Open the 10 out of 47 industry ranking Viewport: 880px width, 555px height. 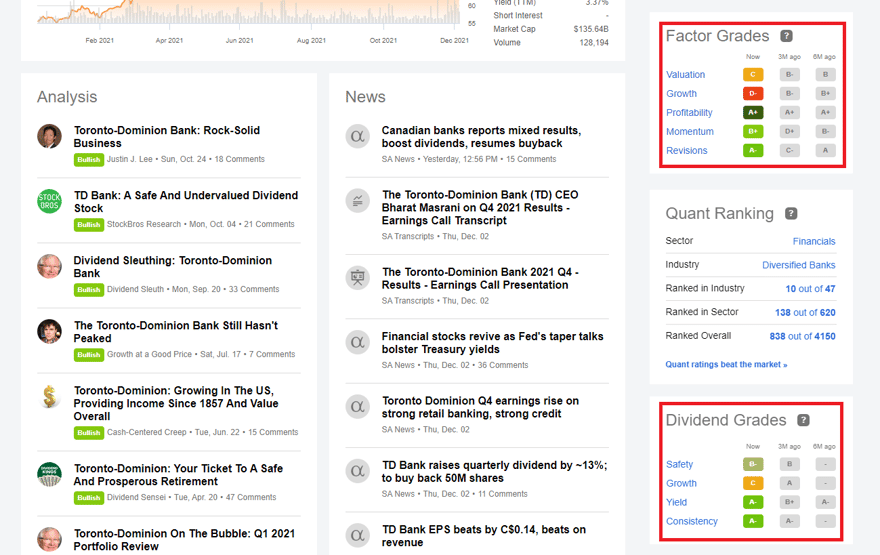pos(810,289)
